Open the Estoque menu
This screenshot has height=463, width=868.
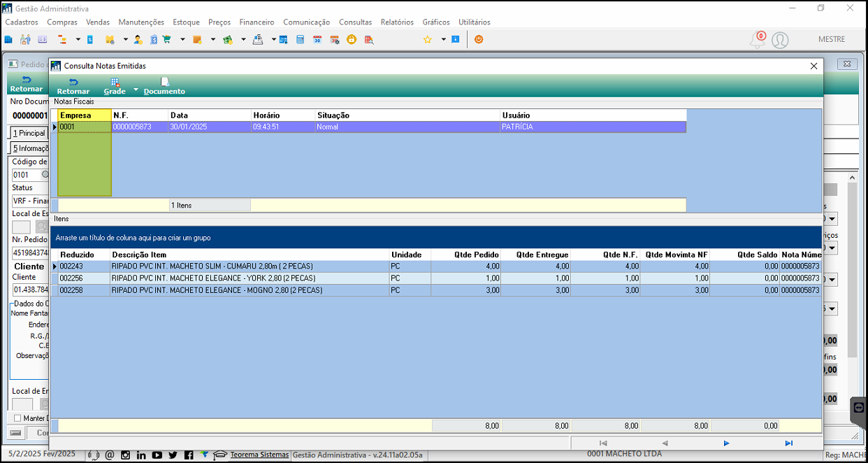coord(187,22)
